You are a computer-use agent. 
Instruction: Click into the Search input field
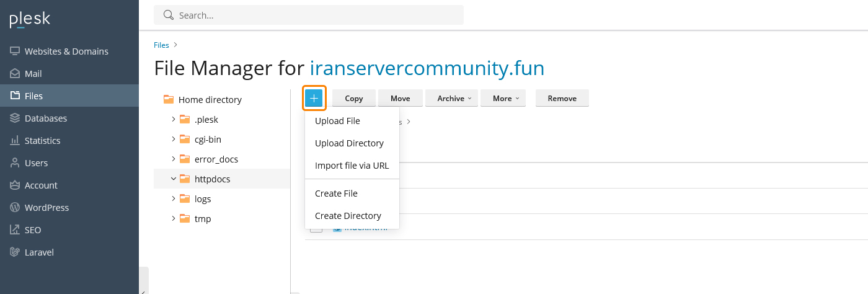tap(316, 15)
